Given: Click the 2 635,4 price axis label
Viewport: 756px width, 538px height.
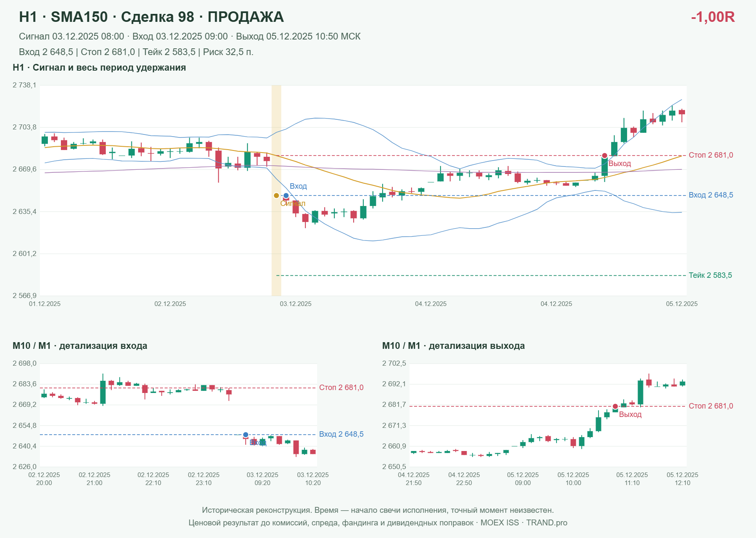Looking at the screenshot, I should click(x=24, y=211).
